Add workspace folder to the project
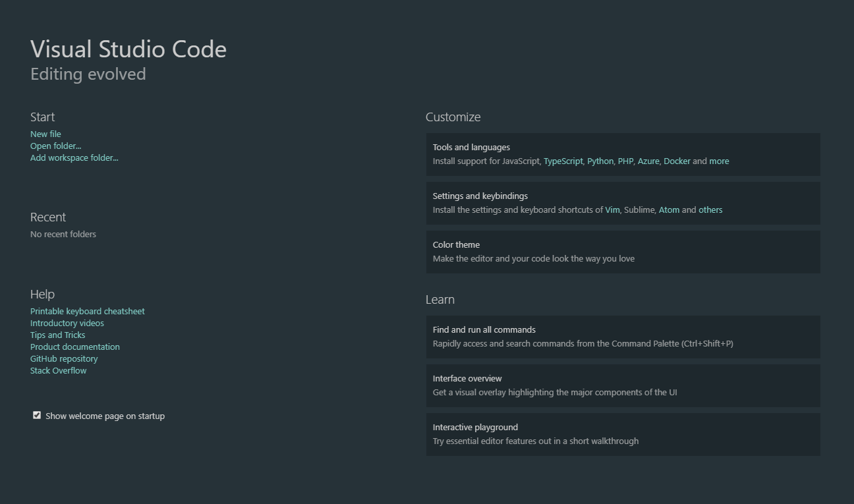This screenshot has width=854, height=504. [x=74, y=157]
